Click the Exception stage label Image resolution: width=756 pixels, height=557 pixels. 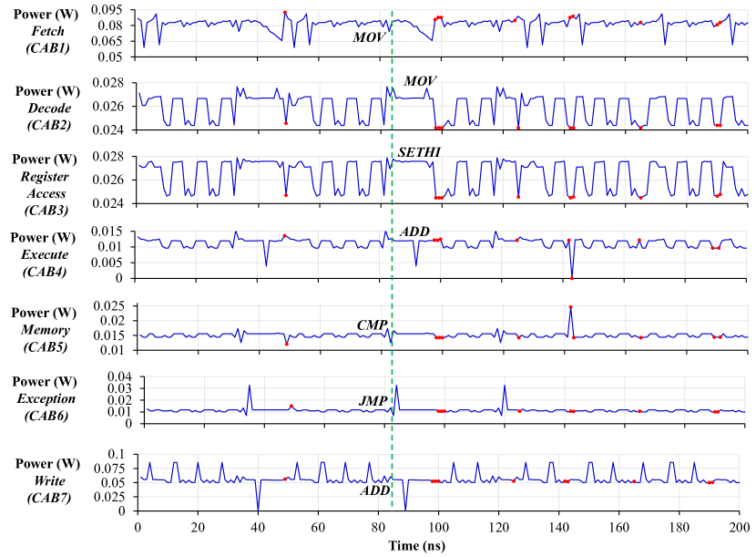tap(46, 398)
